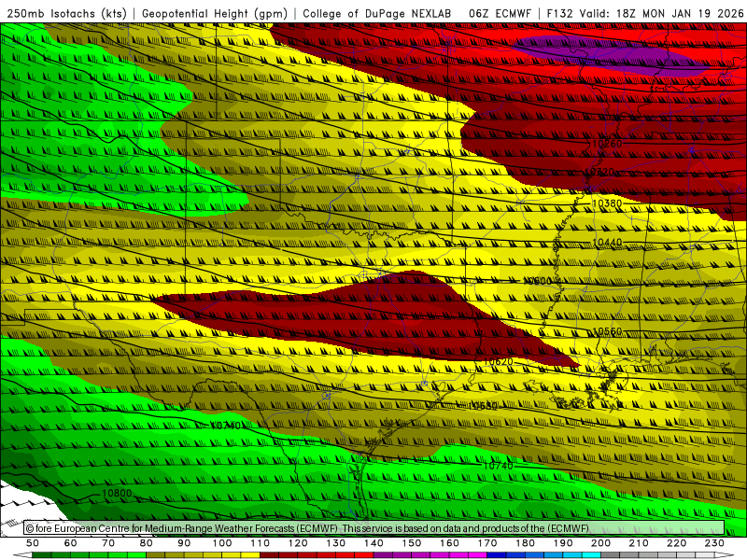Click the 80 value on color scale
Screen dimensions: 747x560
(x=147, y=543)
